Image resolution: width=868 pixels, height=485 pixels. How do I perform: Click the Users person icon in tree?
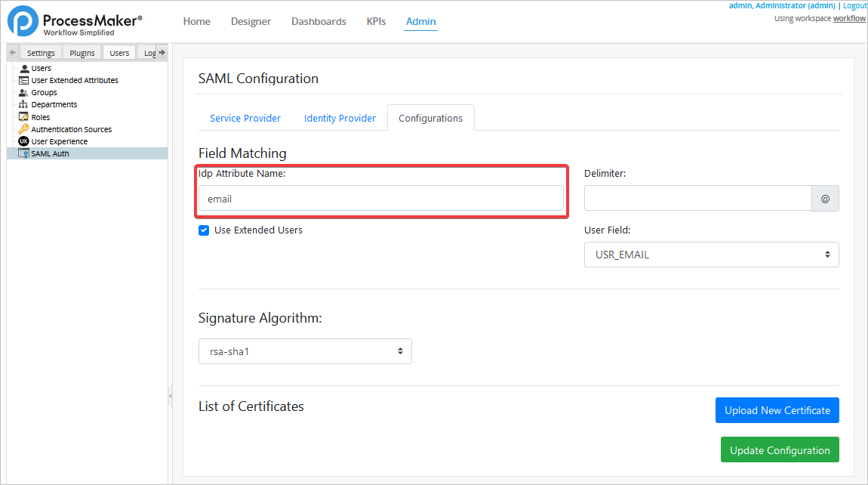click(x=24, y=68)
